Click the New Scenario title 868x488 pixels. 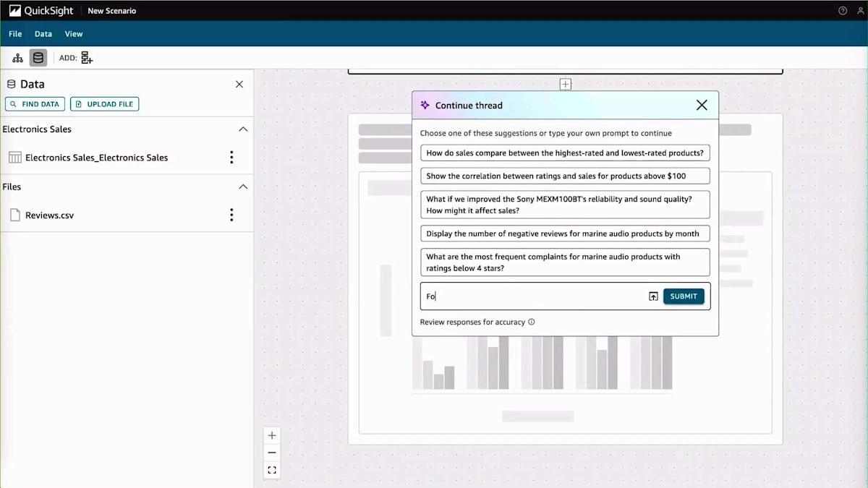pyautogui.click(x=111, y=11)
